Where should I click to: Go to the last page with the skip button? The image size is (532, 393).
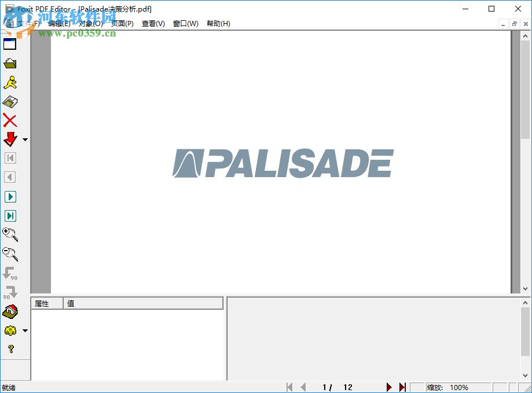click(402, 387)
